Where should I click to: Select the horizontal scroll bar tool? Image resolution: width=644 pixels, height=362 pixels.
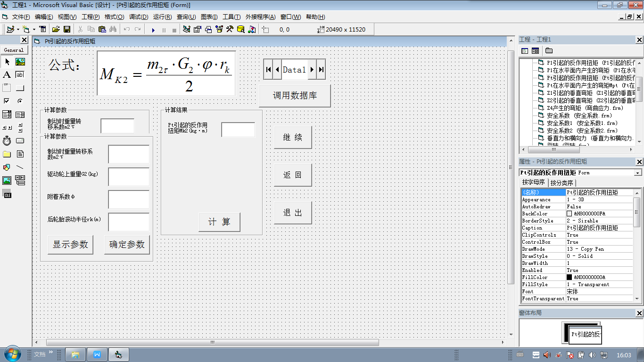tap(7, 128)
